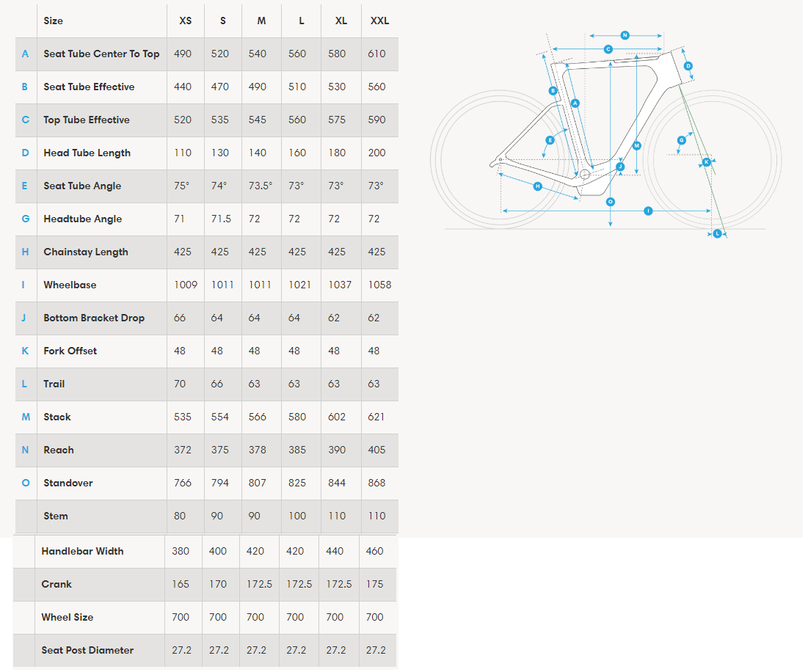Click the Handlebar Width row label

pos(82,551)
